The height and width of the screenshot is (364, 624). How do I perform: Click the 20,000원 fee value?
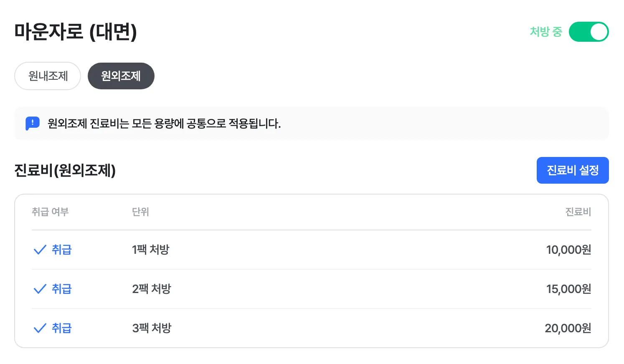(568, 328)
